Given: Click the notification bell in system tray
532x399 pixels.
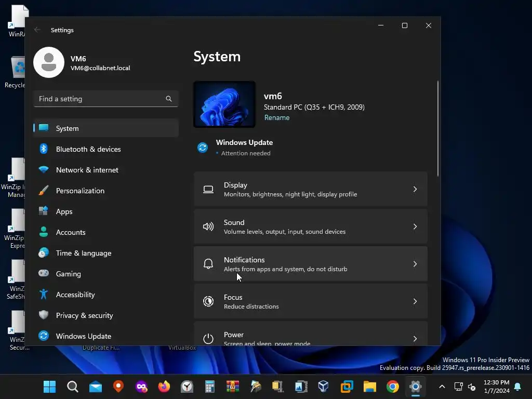Looking at the screenshot, I should click(517, 387).
